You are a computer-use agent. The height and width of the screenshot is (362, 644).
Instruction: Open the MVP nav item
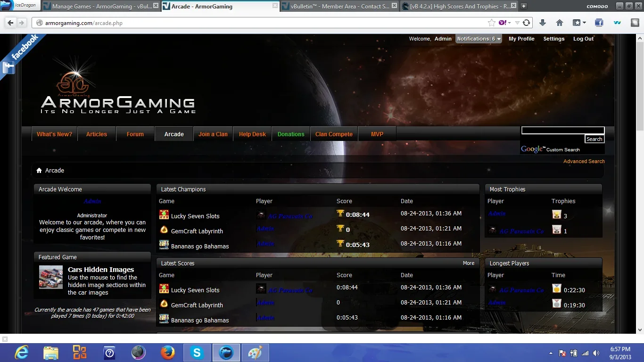pos(377,134)
